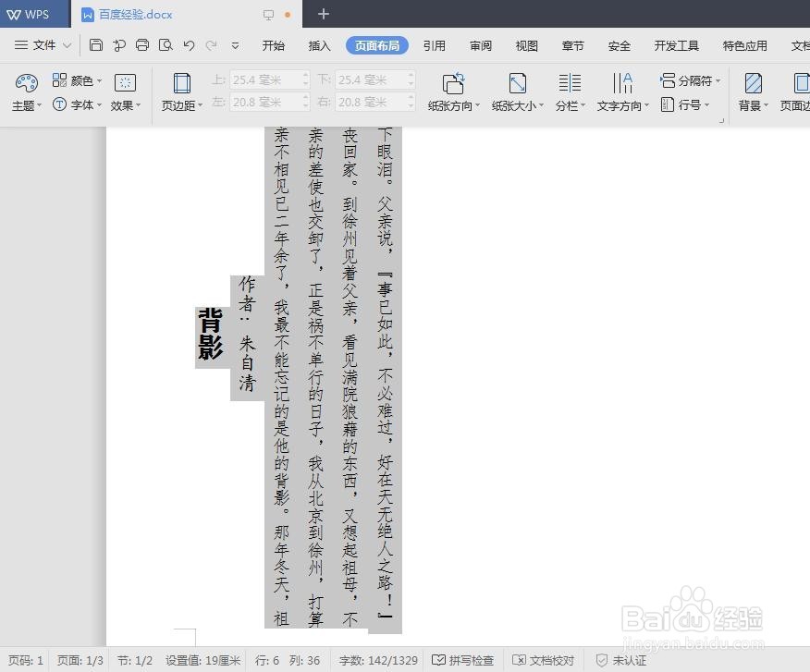Switch to the 开发工具 tab
The image size is (810, 672).
coord(676,45)
